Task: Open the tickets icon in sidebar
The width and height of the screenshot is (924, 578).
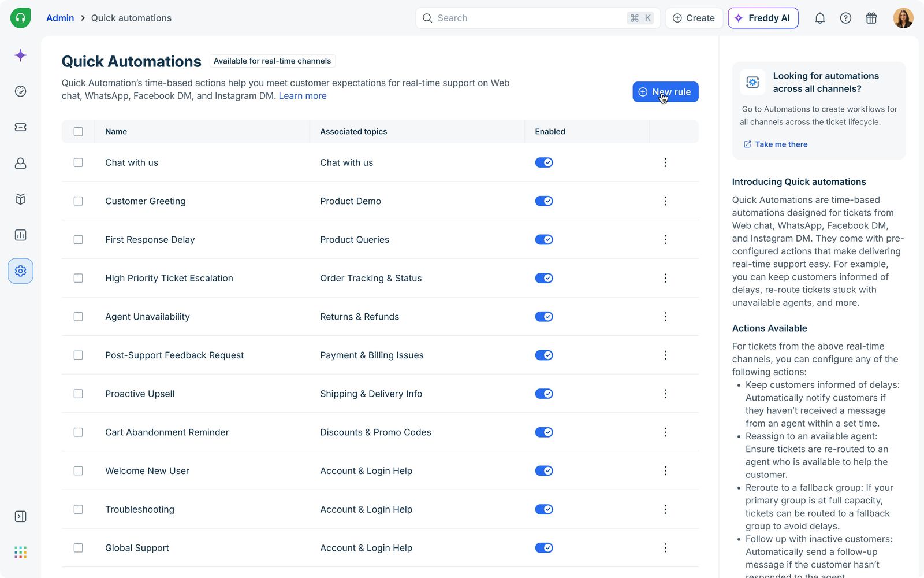Action: point(20,127)
